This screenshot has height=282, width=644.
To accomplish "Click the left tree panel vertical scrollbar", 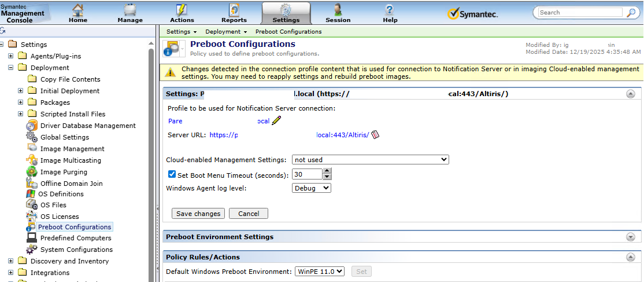I will (x=151, y=164).
